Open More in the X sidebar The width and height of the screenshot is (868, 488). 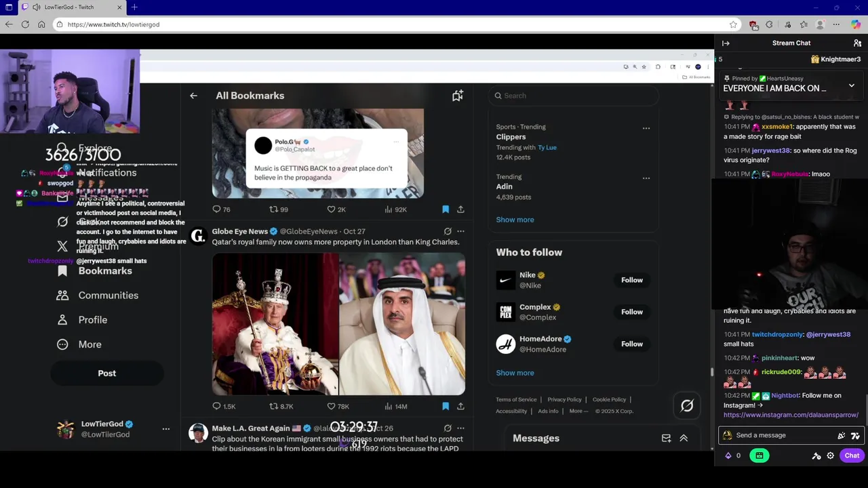pos(80,344)
